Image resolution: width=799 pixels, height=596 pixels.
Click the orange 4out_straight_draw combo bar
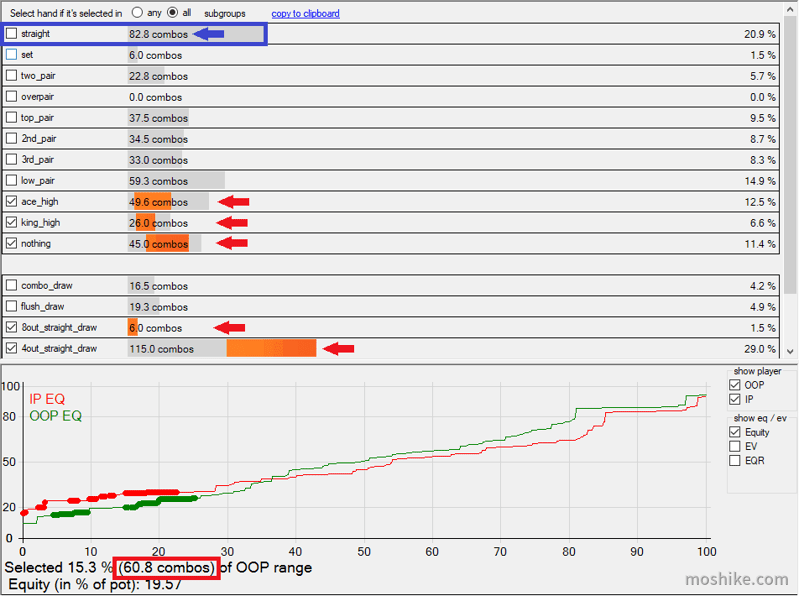[271, 348]
